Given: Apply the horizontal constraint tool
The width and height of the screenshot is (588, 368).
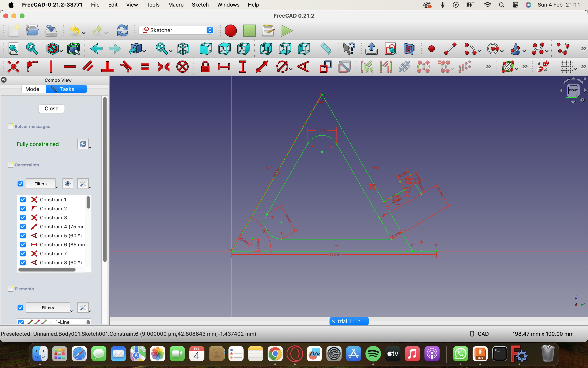Looking at the screenshot, I should [70, 67].
